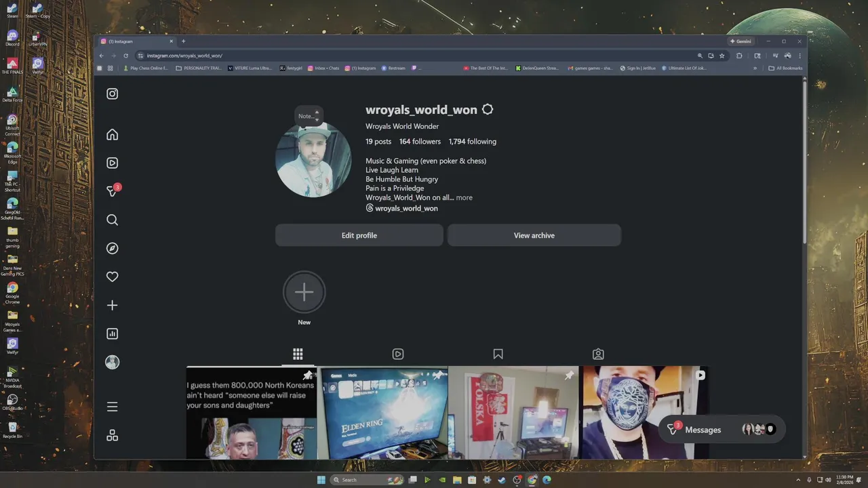Open Explore compass icon
The image size is (868, 488).
point(113,248)
